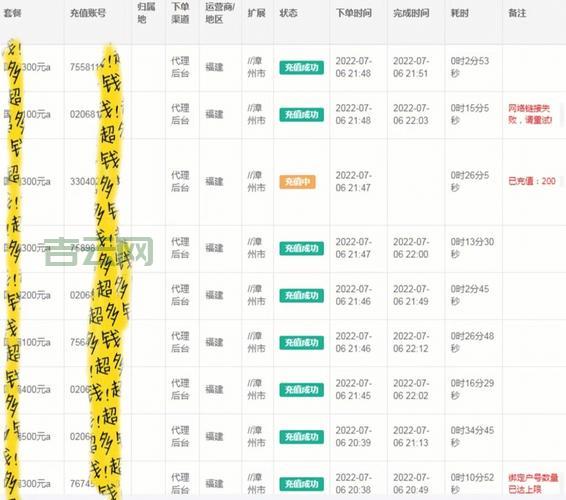The image size is (566, 500).
Task: Click 充值成功 badge in the 0时2分53秒 row
Action: (x=301, y=68)
